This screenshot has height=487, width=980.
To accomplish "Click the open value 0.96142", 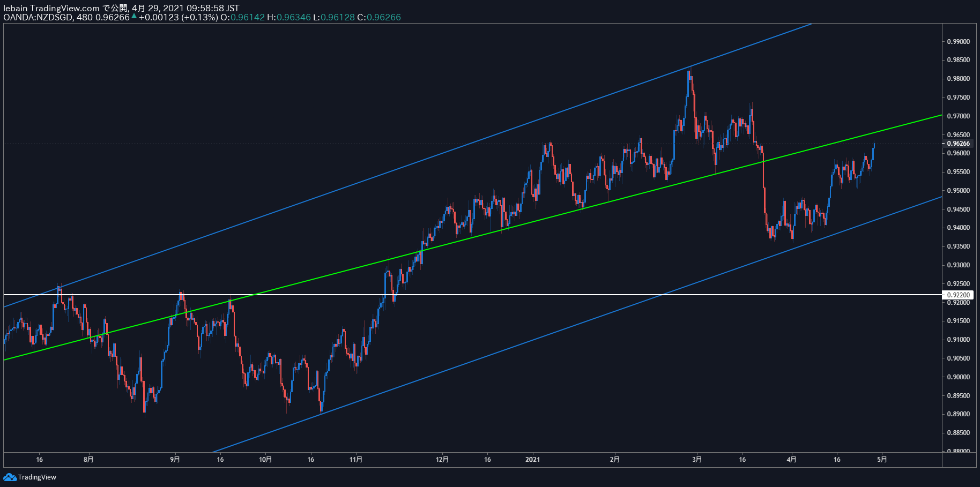I will point(248,17).
